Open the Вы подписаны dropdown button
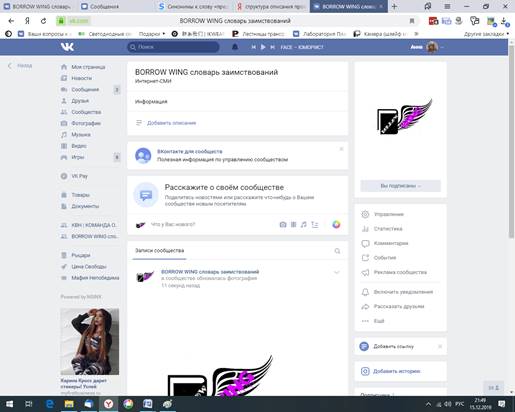The width and height of the screenshot is (515, 412). pyautogui.click(x=401, y=186)
